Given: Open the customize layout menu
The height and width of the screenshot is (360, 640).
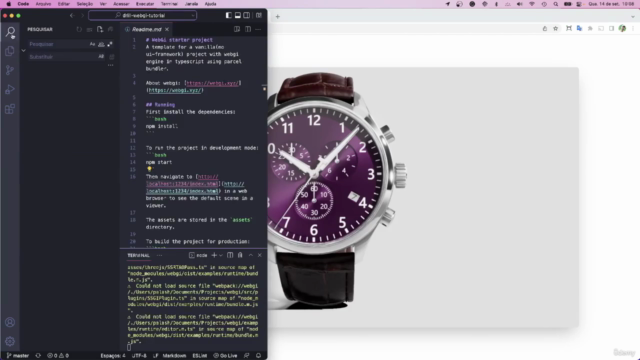Looking at the screenshot, I should pos(259,16).
